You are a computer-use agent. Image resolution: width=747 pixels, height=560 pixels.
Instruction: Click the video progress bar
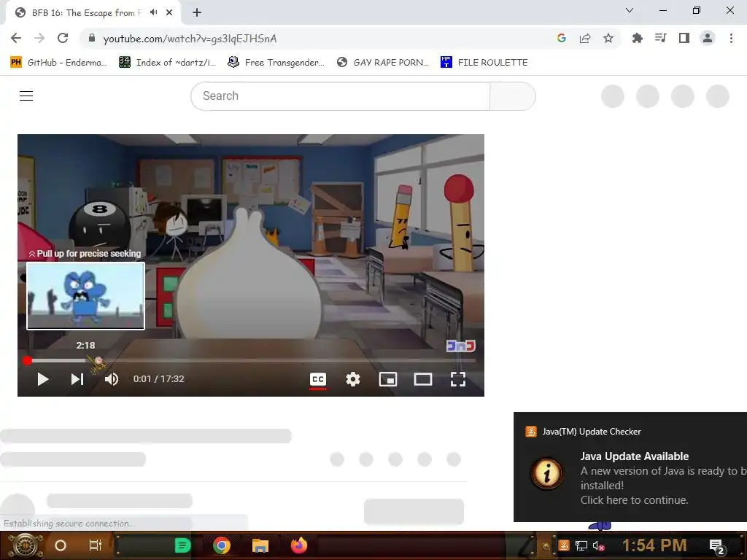tap(251, 360)
